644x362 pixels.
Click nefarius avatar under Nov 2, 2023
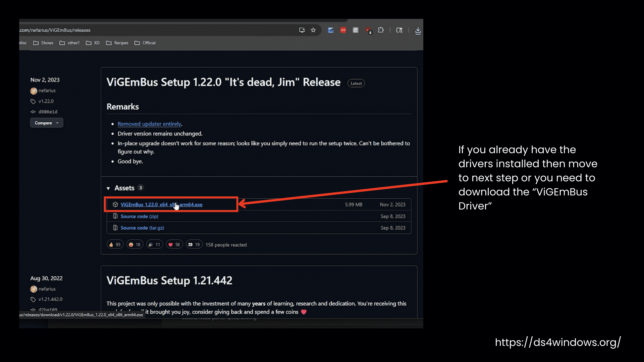34,91
